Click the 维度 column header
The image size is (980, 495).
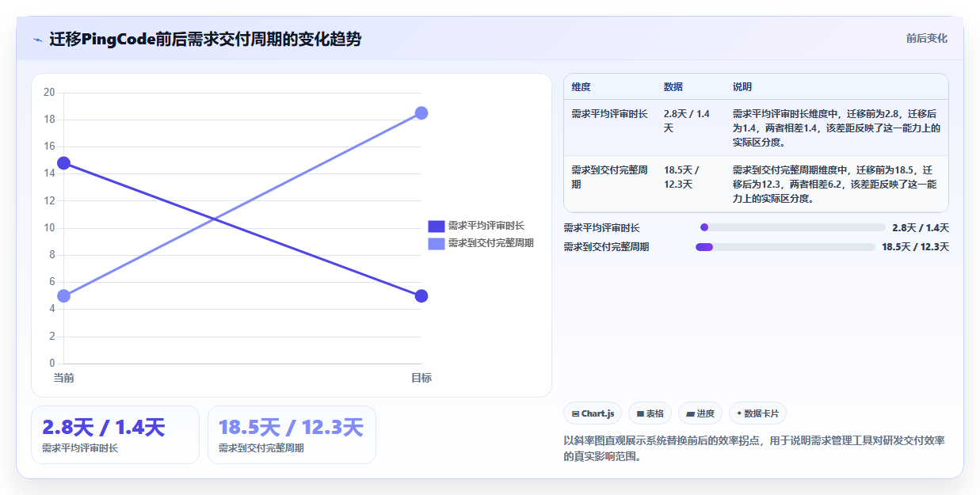[x=582, y=87]
